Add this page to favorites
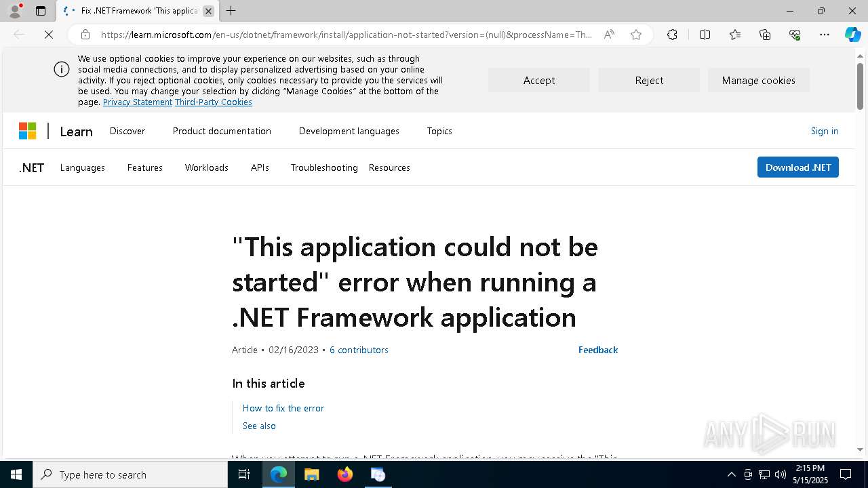 tap(636, 35)
